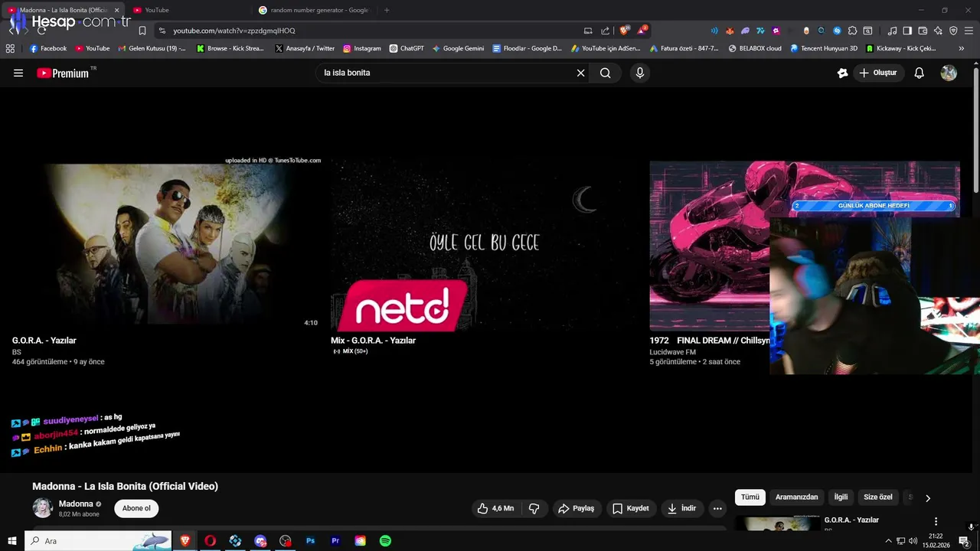Open a new browser tab

click(x=387, y=10)
